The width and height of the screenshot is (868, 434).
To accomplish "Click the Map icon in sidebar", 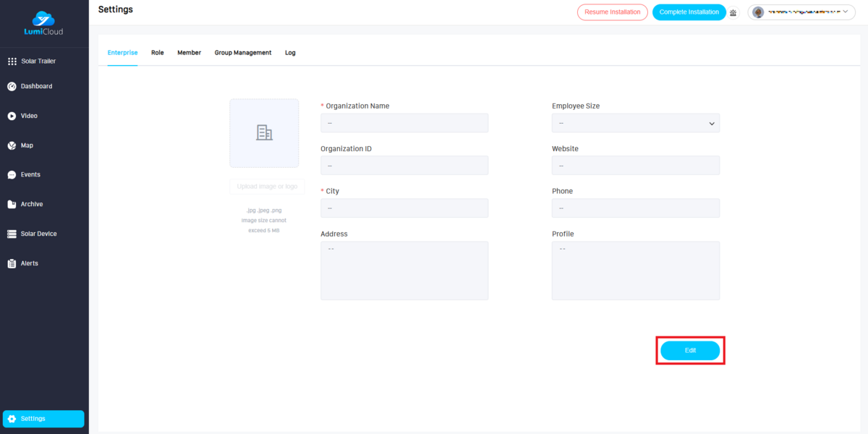I will click(12, 145).
